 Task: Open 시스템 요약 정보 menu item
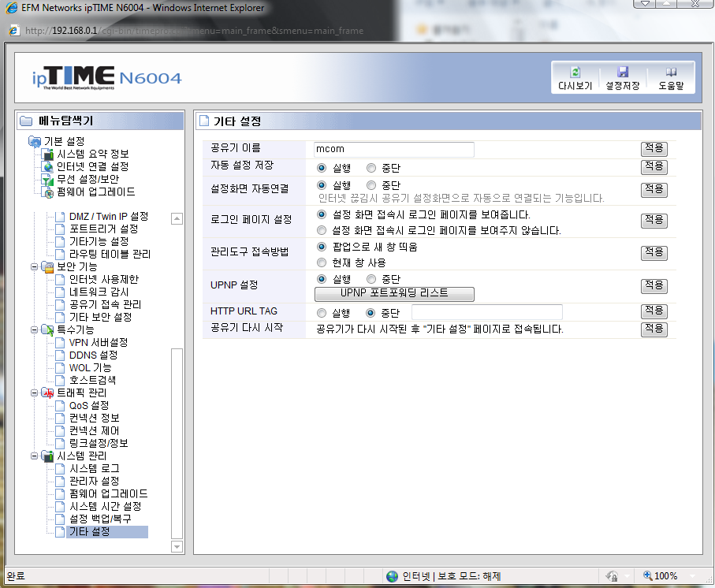tap(92, 154)
